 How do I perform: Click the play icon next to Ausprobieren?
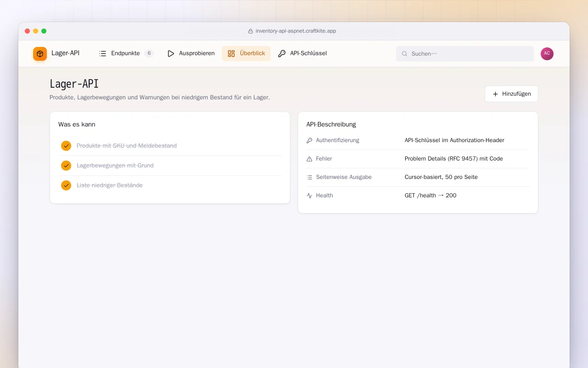coord(171,53)
